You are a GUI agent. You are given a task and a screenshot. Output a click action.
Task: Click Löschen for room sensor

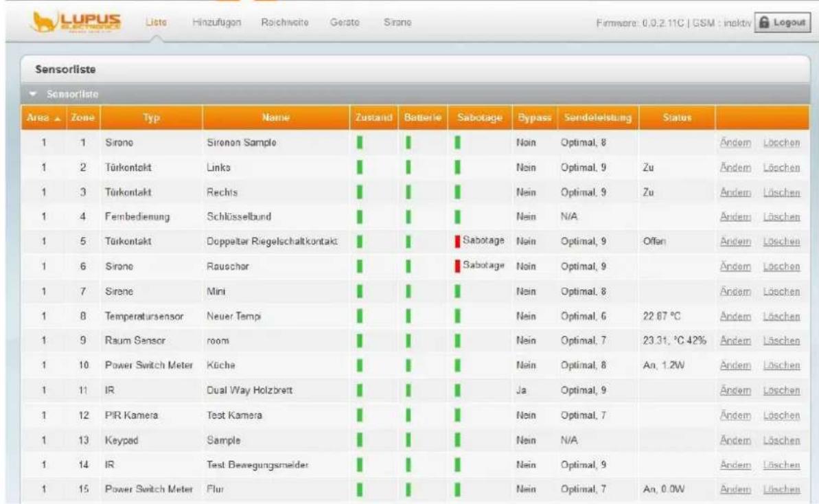(781, 341)
